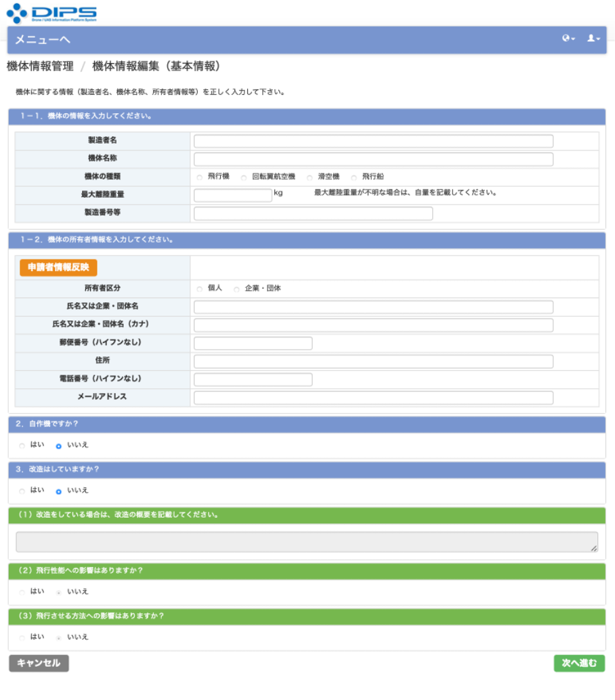Select はい for 自作機ですか question

point(22,446)
